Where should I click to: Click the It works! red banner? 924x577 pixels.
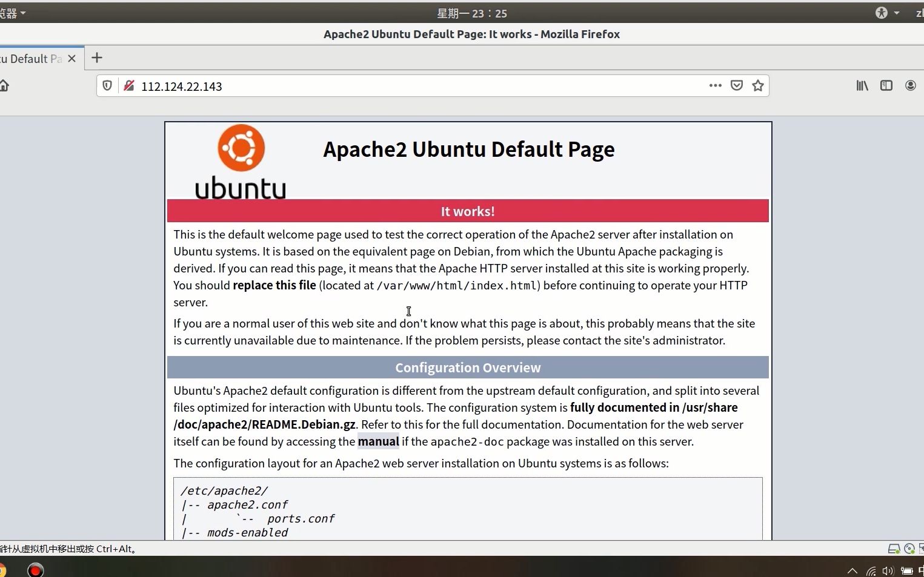(x=468, y=211)
